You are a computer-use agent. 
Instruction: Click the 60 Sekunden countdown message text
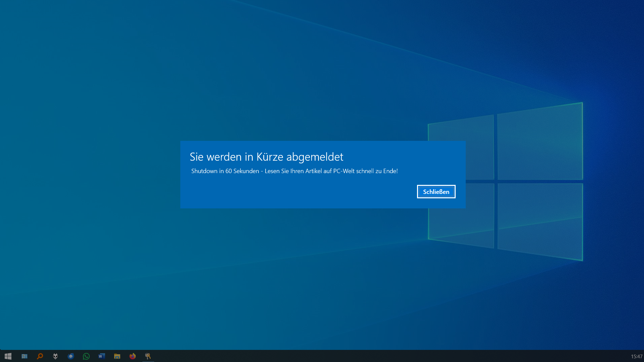(x=294, y=171)
